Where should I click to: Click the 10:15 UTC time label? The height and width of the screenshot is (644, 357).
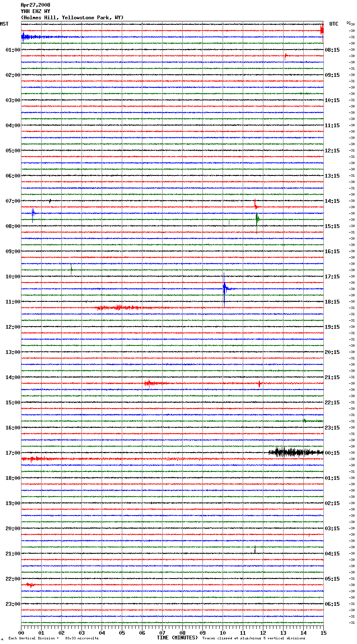coord(332,100)
